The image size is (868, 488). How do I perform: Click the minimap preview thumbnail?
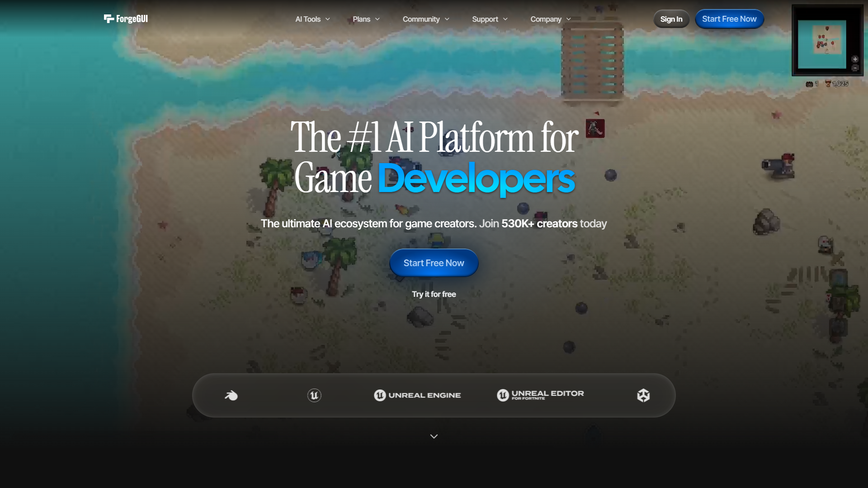tap(822, 44)
